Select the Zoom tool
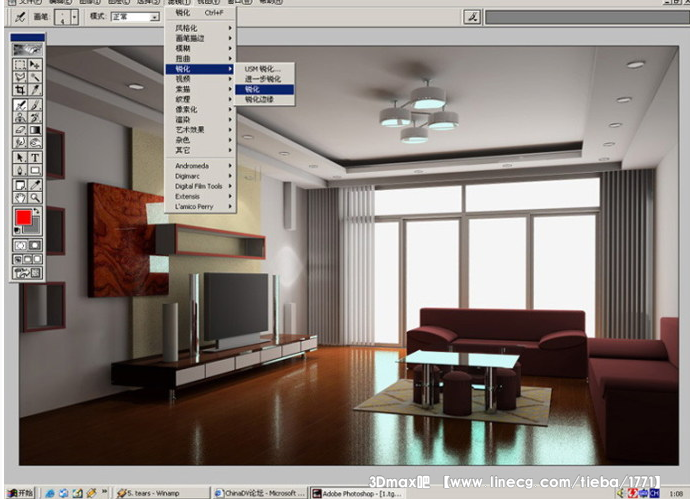Viewport: 690px width, 499px height. point(35,198)
